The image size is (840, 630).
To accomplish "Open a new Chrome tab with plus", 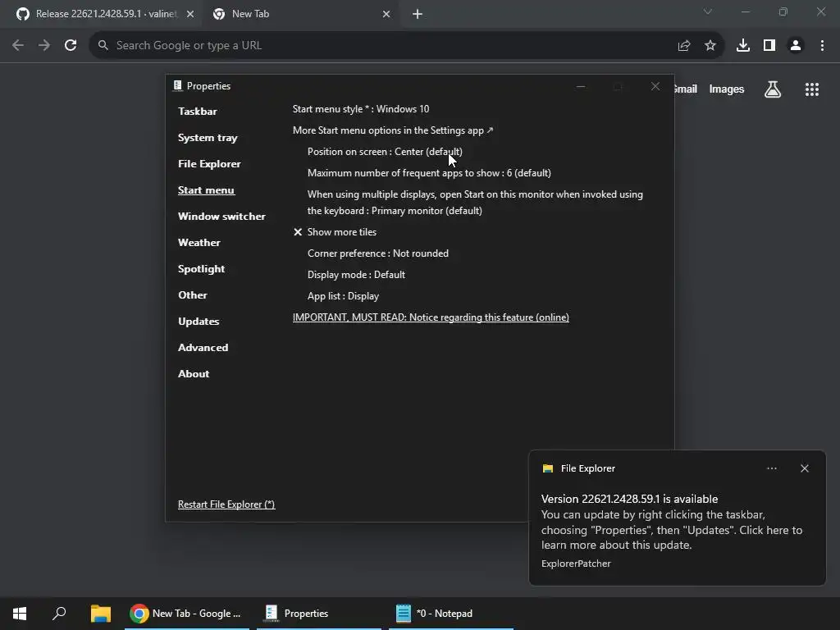I will (418, 15).
